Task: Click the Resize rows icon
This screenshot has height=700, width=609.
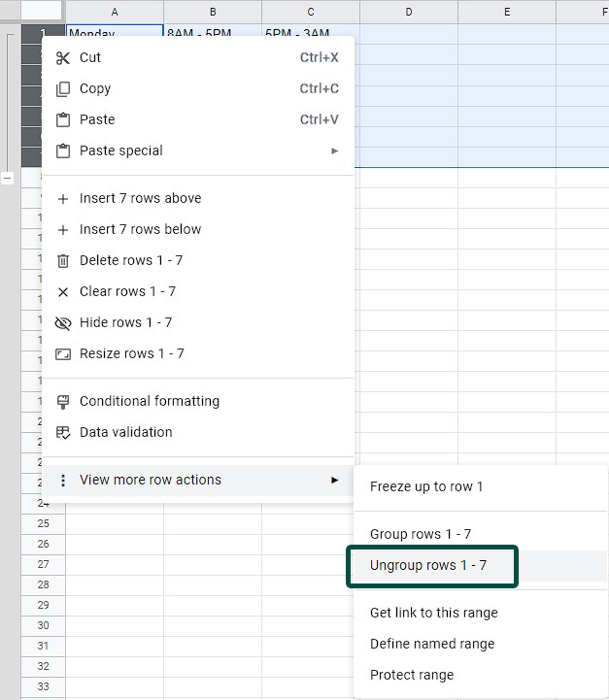Action: [63, 353]
